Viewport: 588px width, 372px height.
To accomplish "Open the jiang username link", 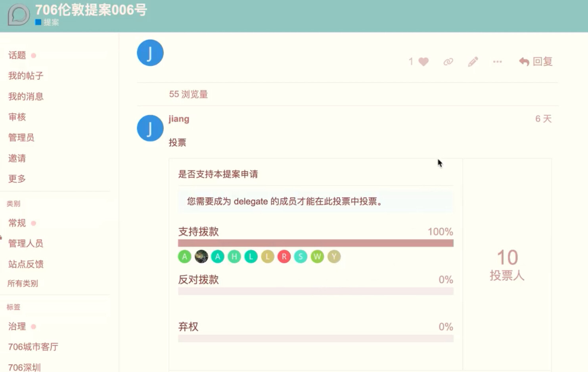I will (x=179, y=119).
